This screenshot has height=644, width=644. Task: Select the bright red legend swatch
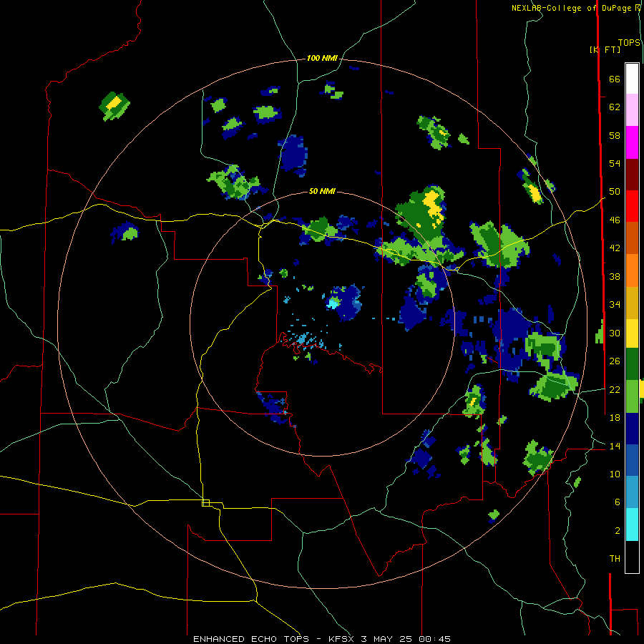[632, 206]
